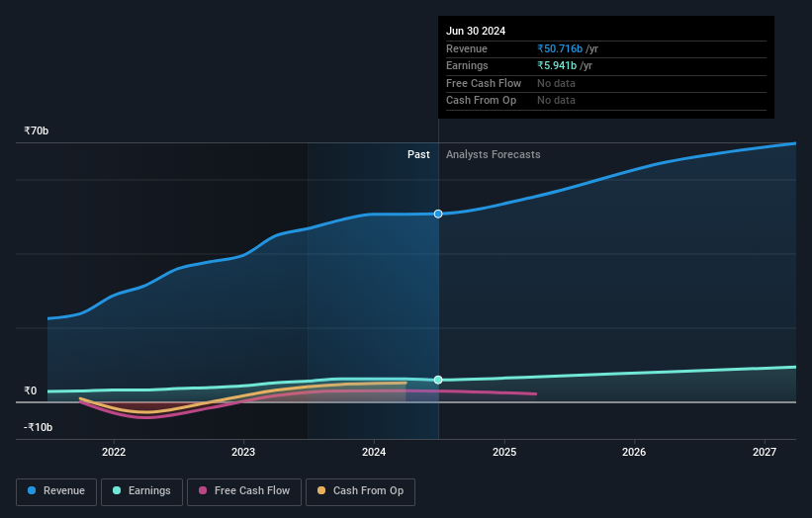Click the 2024 x-axis label
The height and width of the screenshot is (518, 812).
point(374,453)
